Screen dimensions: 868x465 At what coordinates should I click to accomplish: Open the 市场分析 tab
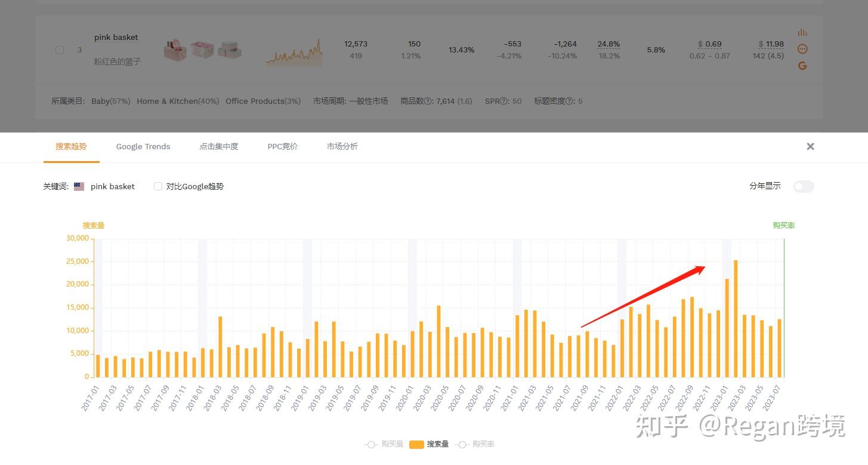coord(342,146)
